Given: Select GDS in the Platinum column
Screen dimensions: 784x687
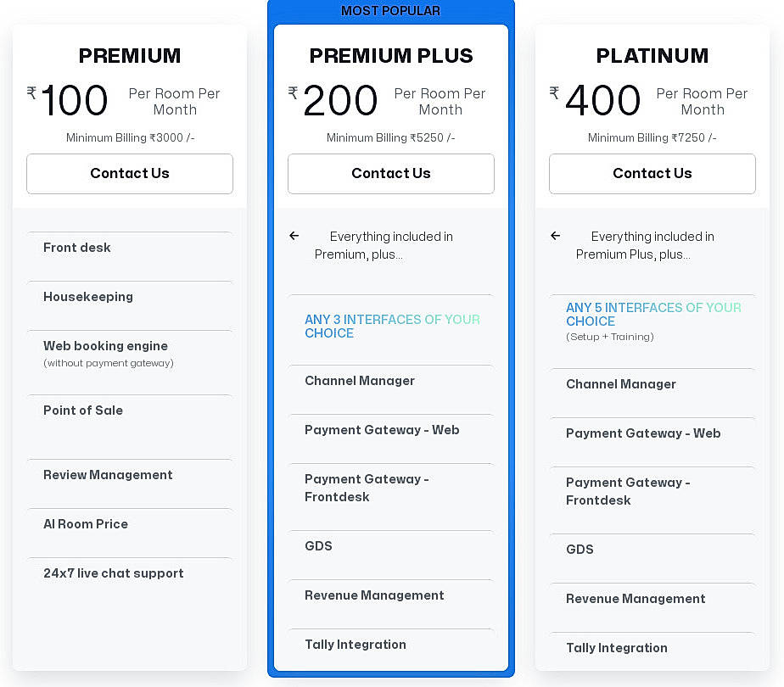Looking at the screenshot, I should 580,550.
